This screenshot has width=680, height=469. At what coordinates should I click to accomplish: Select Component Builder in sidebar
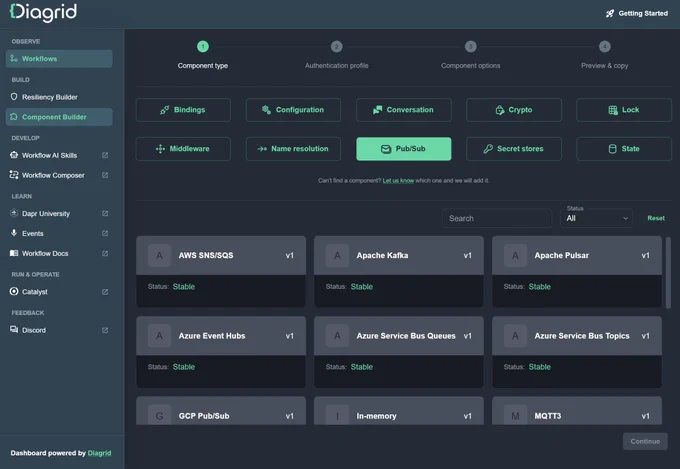(x=59, y=117)
